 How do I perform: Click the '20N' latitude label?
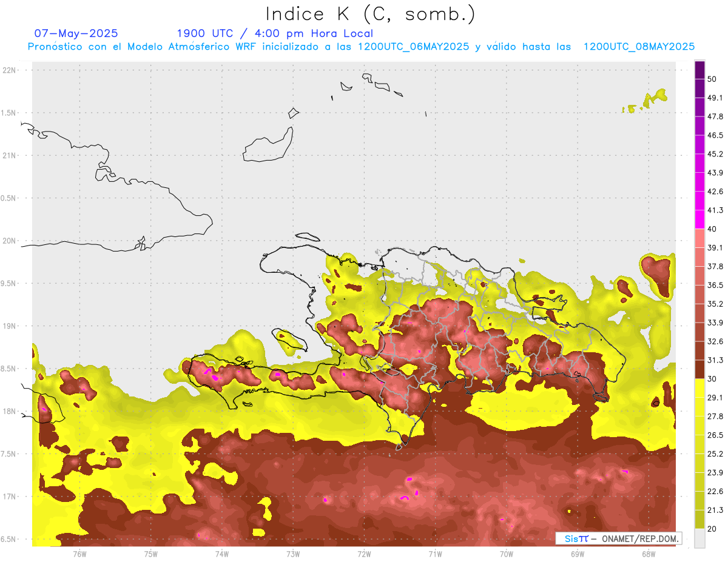coord(9,241)
